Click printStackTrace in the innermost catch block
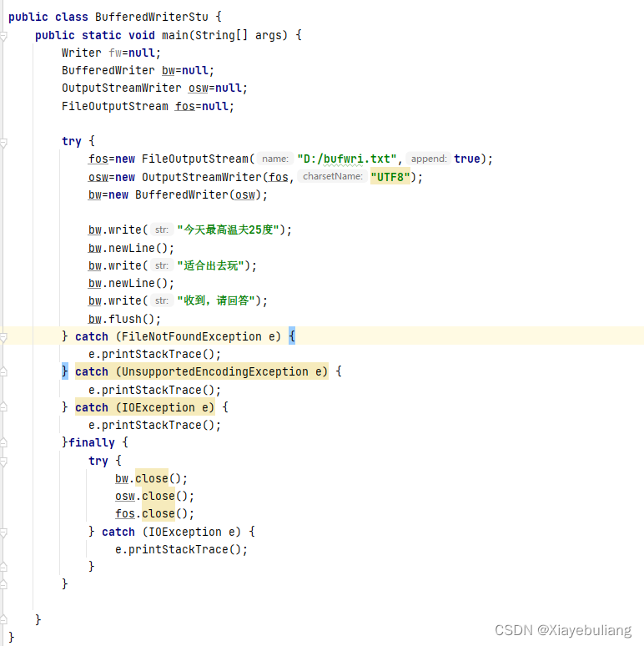 click(179, 549)
